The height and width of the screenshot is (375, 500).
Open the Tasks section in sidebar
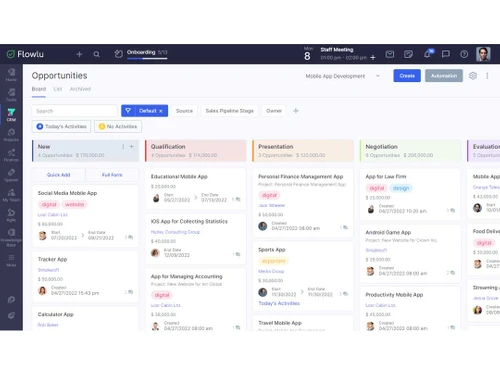11,95
